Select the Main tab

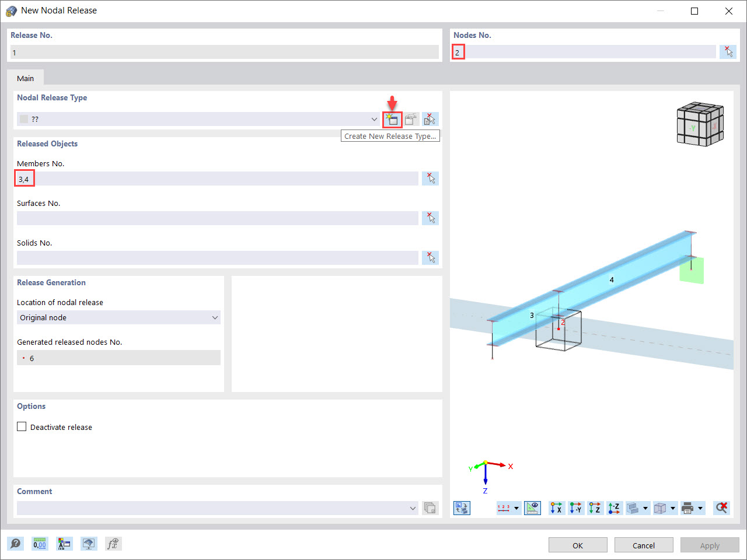click(x=25, y=78)
